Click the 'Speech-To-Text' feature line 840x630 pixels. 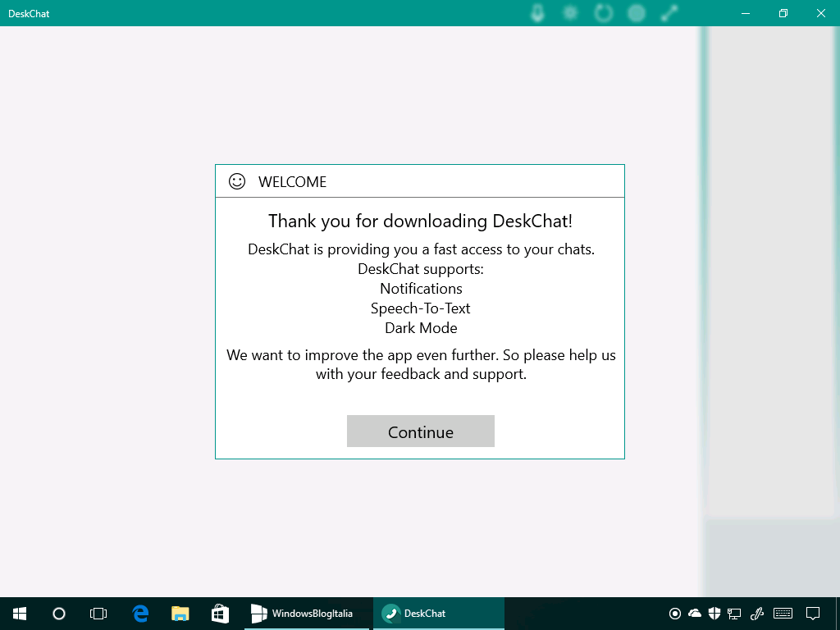(x=421, y=308)
